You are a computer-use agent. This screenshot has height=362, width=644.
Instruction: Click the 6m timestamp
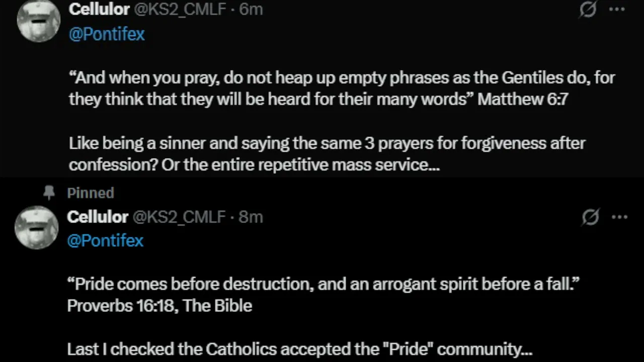click(x=251, y=9)
